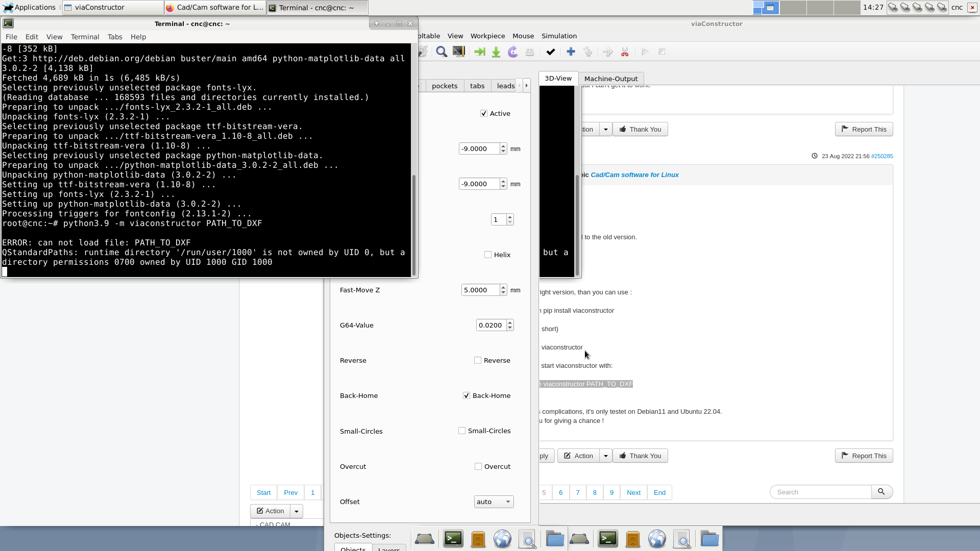This screenshot has width=980, height=551.
Task: Increase the Fast-Move Z value with up stepper
Action: point(503,287)
